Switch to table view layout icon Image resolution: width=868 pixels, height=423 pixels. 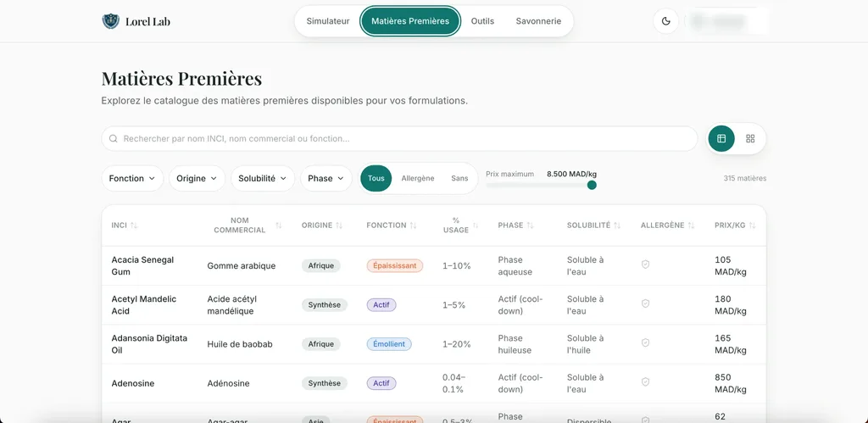coord(721,138)
